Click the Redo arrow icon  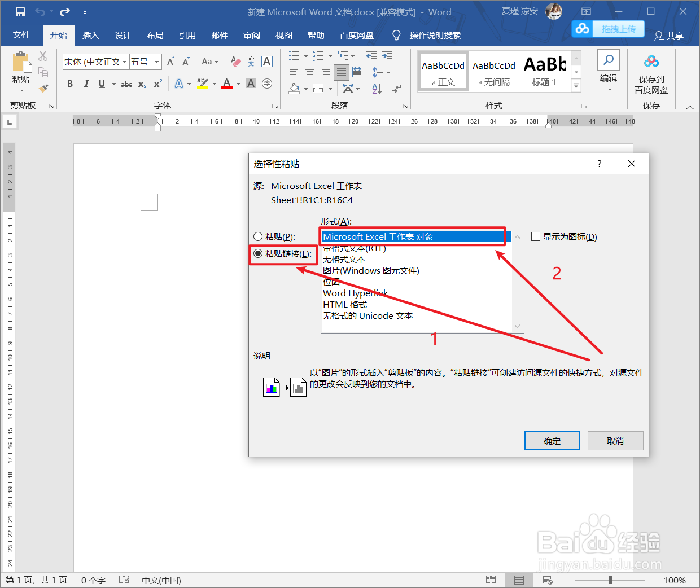pyautogui.click(x=65, y=12)
